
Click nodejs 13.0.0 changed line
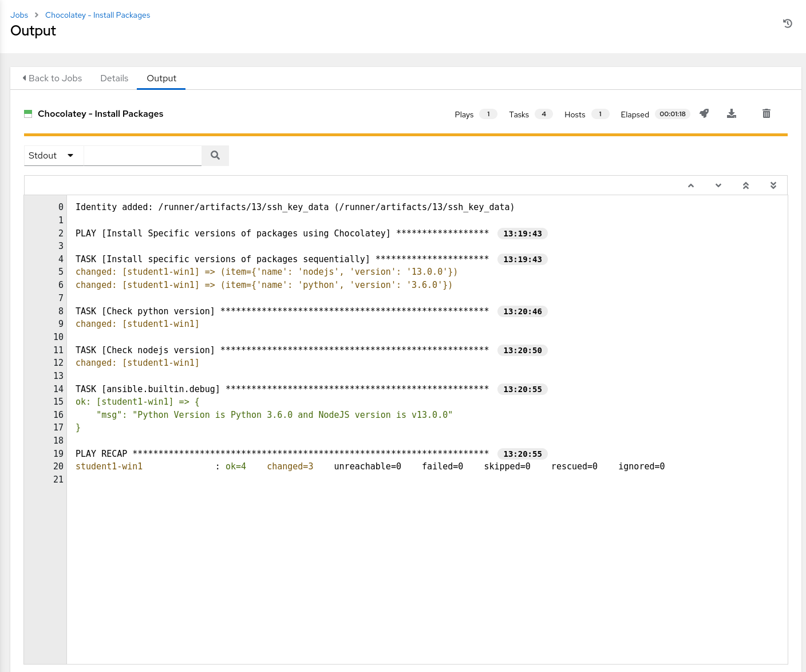266,272
